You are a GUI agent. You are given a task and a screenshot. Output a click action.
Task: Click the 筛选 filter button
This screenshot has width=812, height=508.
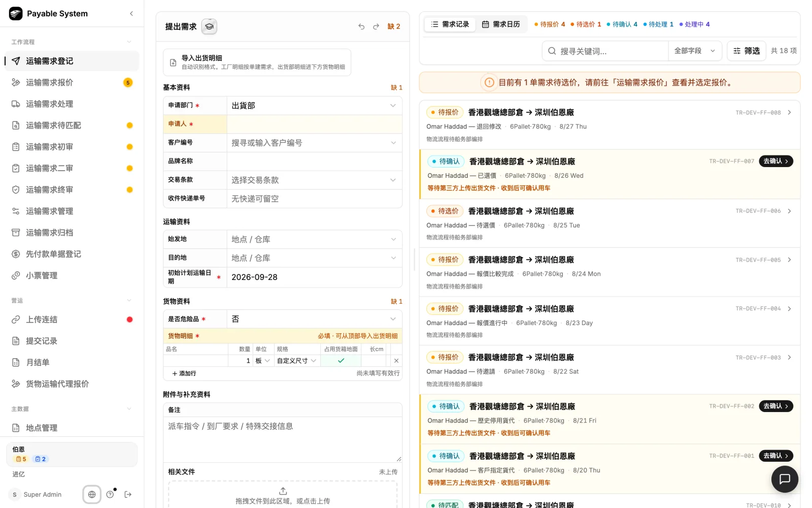pos(747,51)
